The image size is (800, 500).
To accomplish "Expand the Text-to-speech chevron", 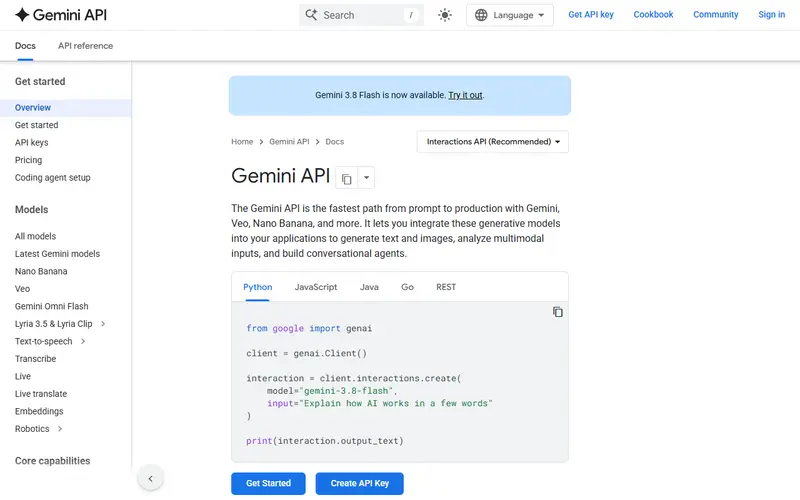I will pos(83,341).
